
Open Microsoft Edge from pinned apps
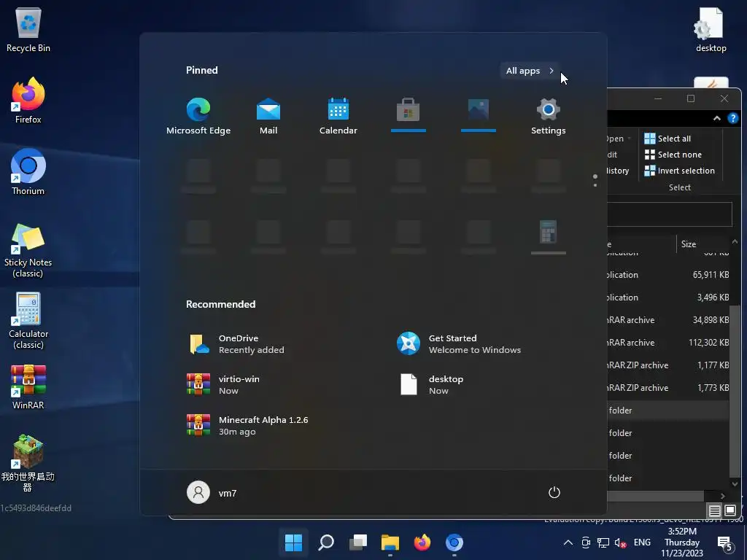198,116
